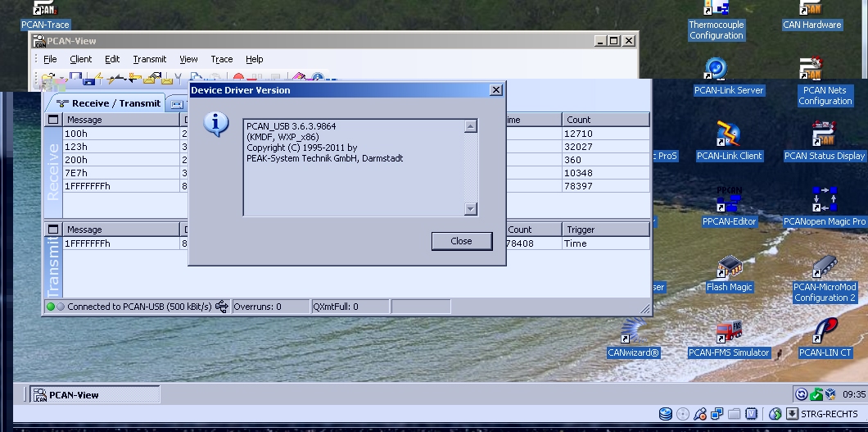Open the Help menu

pyautogui.click(x=255, y=59)
